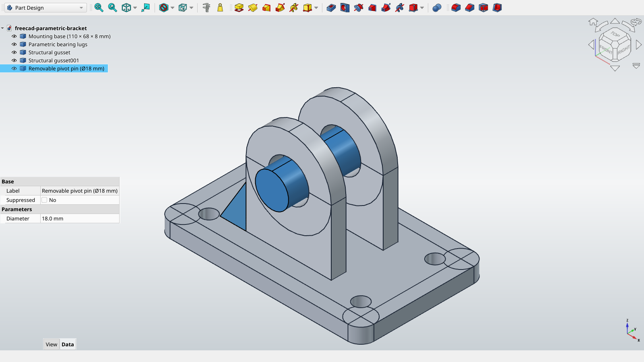Click the Measure caliper tool icon

coord(206,8)
